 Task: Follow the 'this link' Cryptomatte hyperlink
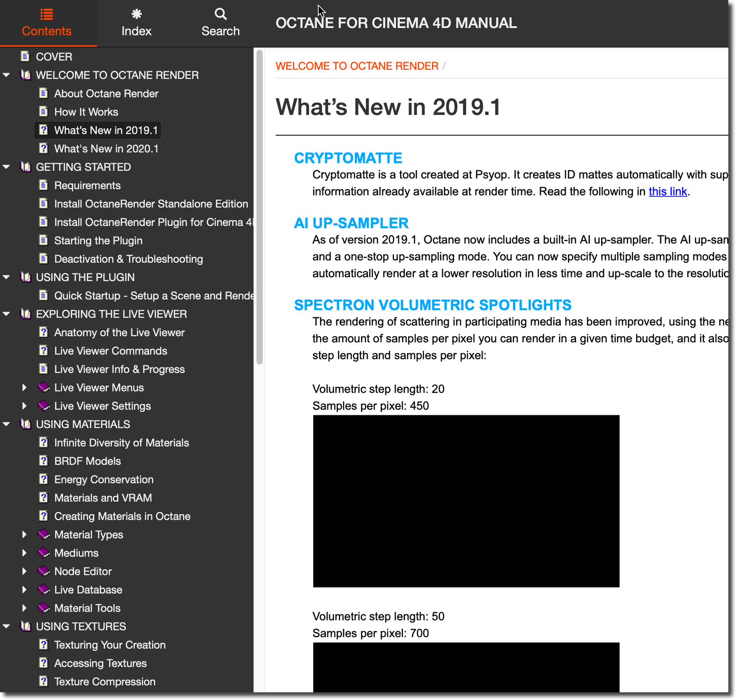(668, 191)
